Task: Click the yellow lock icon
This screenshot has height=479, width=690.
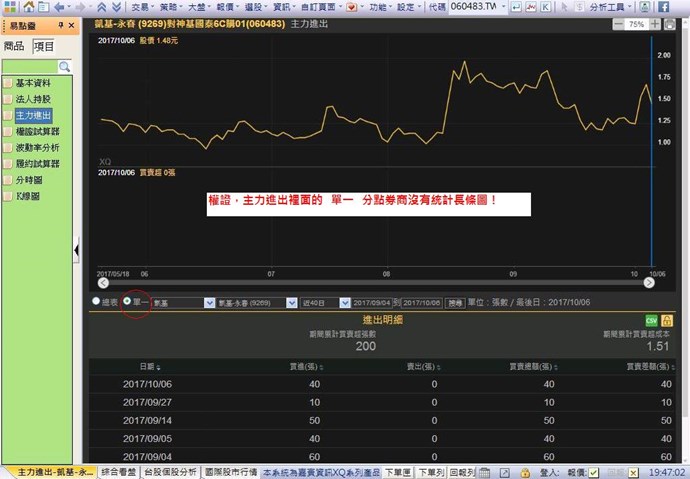Action: click(667, 319)
